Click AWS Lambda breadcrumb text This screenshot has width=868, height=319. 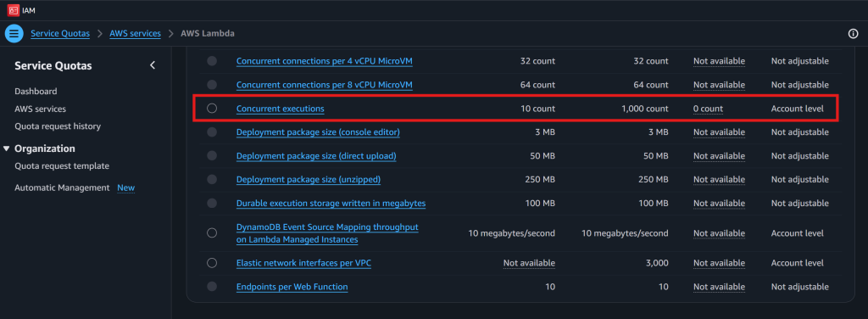(x=208, y=34)
